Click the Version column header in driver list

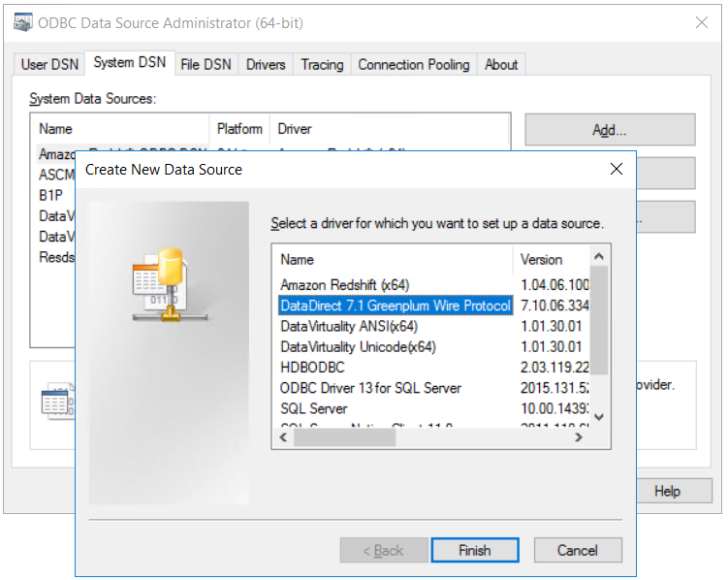(x=552, y=259)
